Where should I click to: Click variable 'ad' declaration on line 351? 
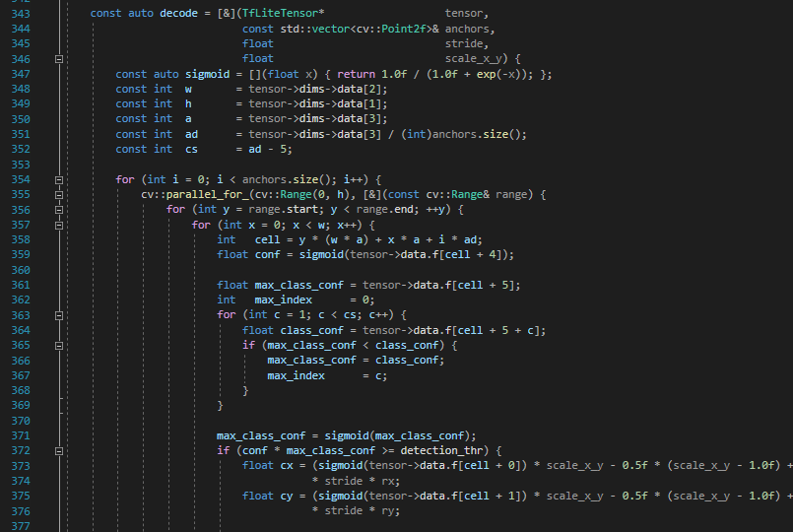[x=191, y=134]
